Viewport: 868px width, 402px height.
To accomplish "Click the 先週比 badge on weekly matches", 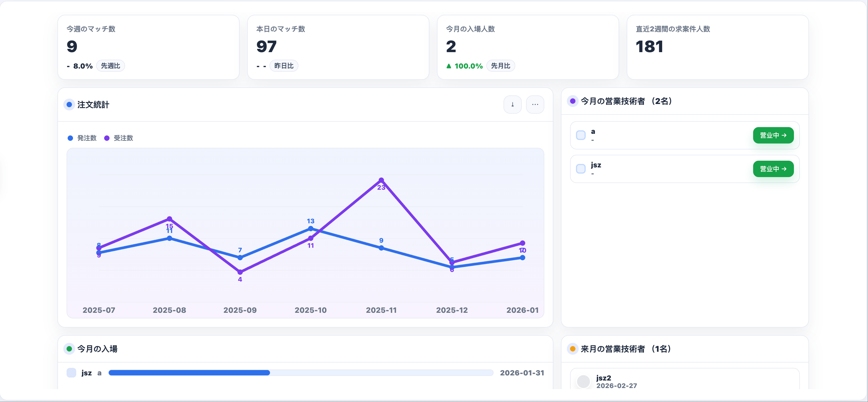I will point(111,66).
